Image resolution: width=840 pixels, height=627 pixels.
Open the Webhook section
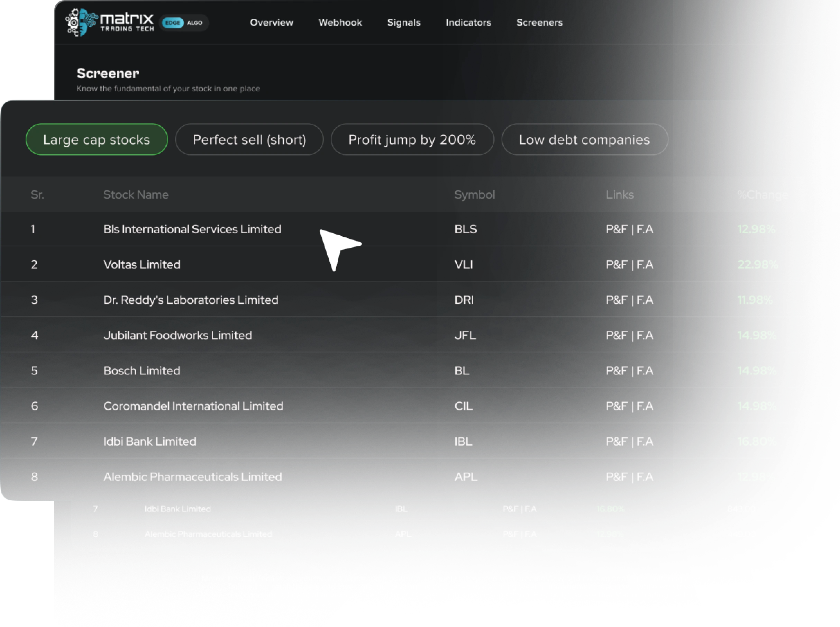coord(340,22)
